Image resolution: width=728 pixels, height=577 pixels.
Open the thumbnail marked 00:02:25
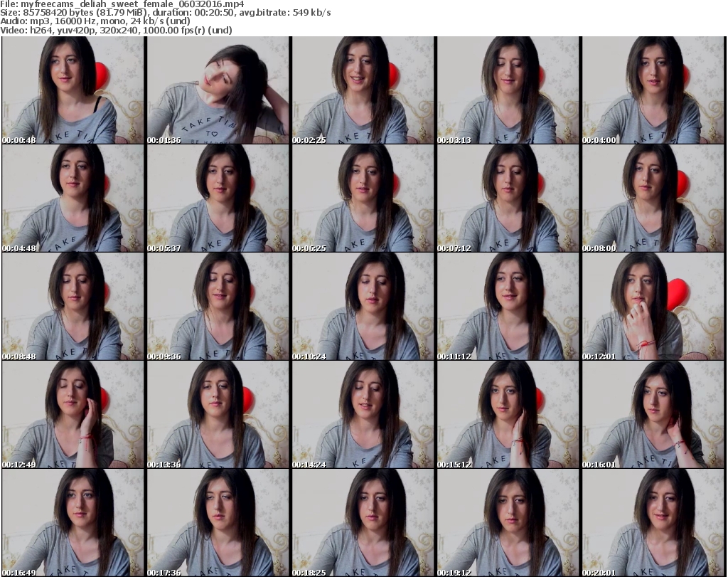(363, 90)
